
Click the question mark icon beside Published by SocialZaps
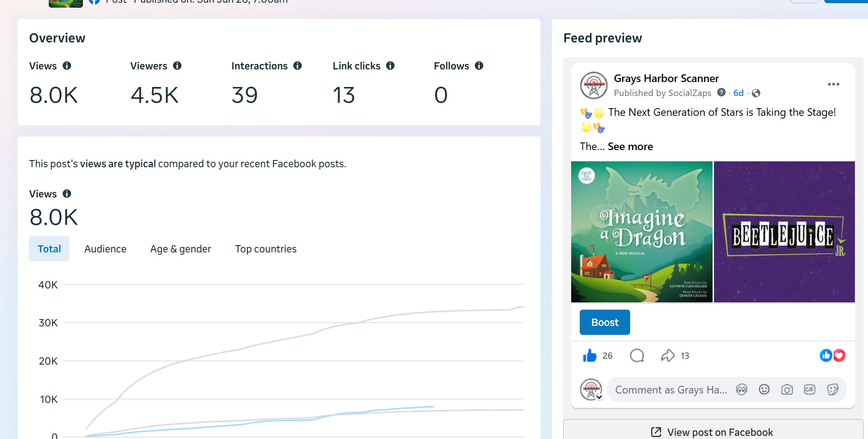pyautogui.click(x=721, y=92)
